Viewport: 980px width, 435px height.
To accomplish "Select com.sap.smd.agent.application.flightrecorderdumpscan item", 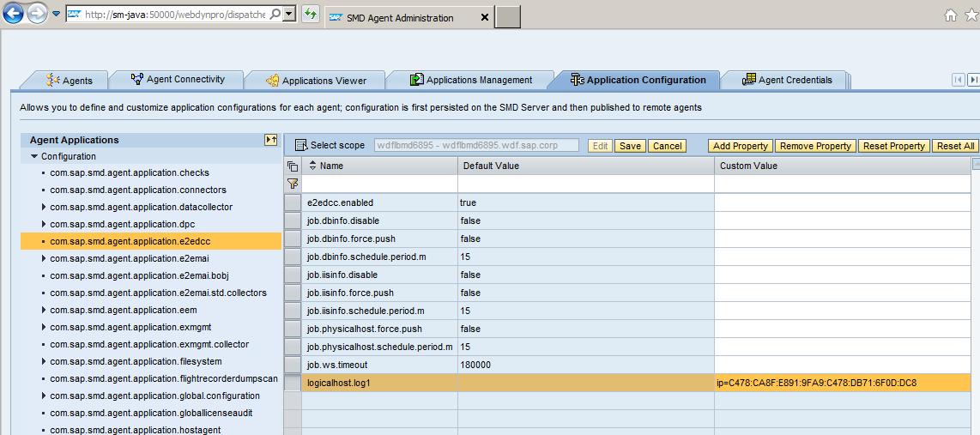I will coord(164,378).
